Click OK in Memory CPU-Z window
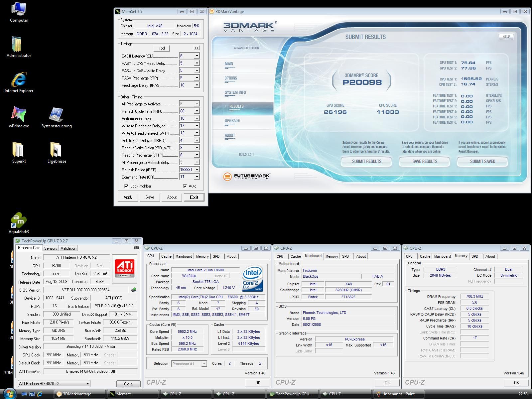The image size is (532, 399). tap(516, 383)
